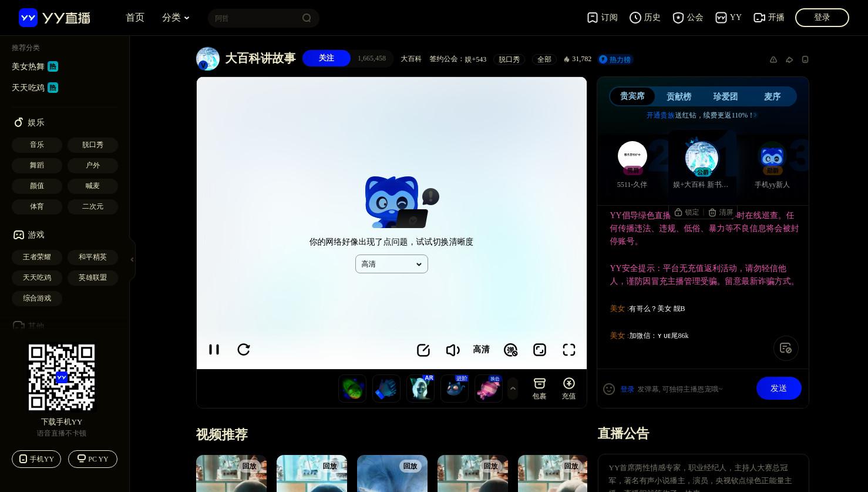The width and height of the screenshot is (868, 492).
Task: Refresh the live stream
Action: 244,350
